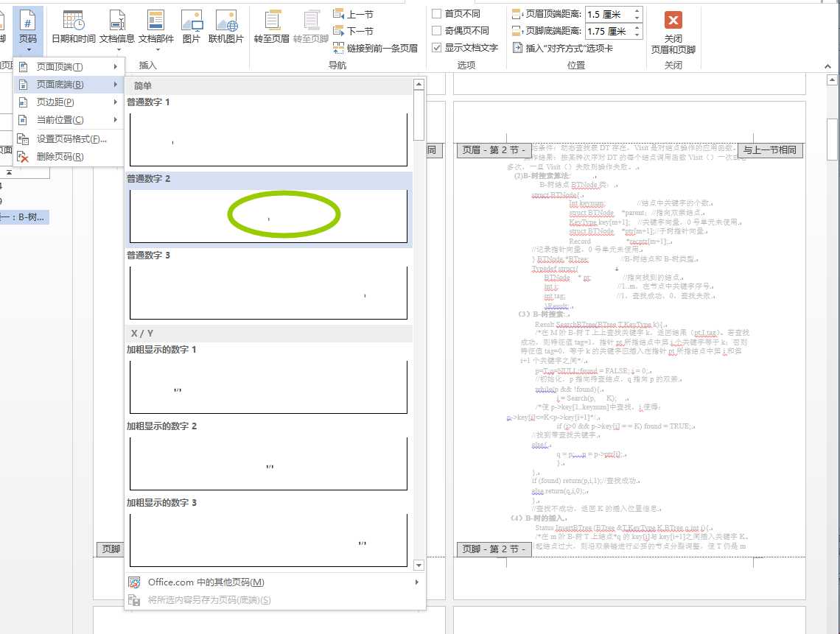Click the 页眉 - 第 2 节 tag
840x634 pixels.
[x=494, y=150]
